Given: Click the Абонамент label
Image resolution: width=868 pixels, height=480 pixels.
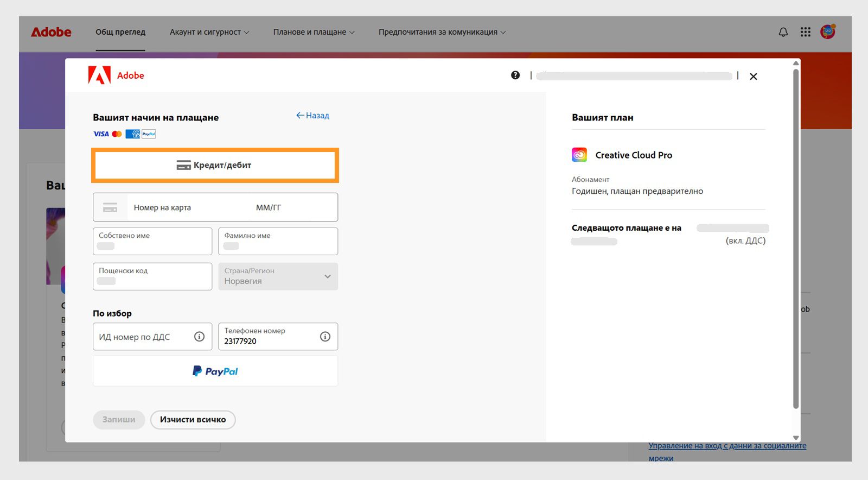Looking at the screenshot, I should pos(591,179).
